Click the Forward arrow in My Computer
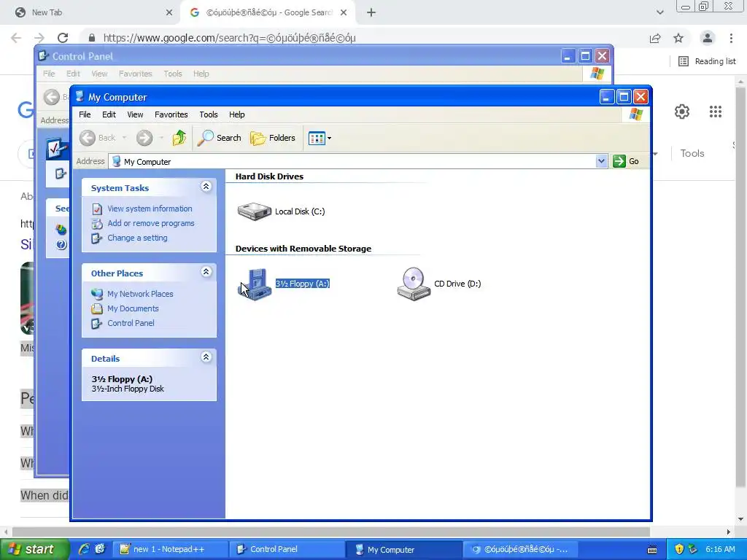Image resolution: width=747 pixels, height=560 pixels. [144, 138]
